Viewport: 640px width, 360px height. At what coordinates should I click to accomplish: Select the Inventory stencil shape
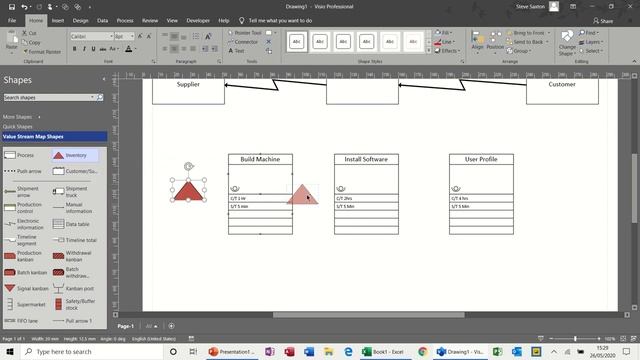click(76, 155)
